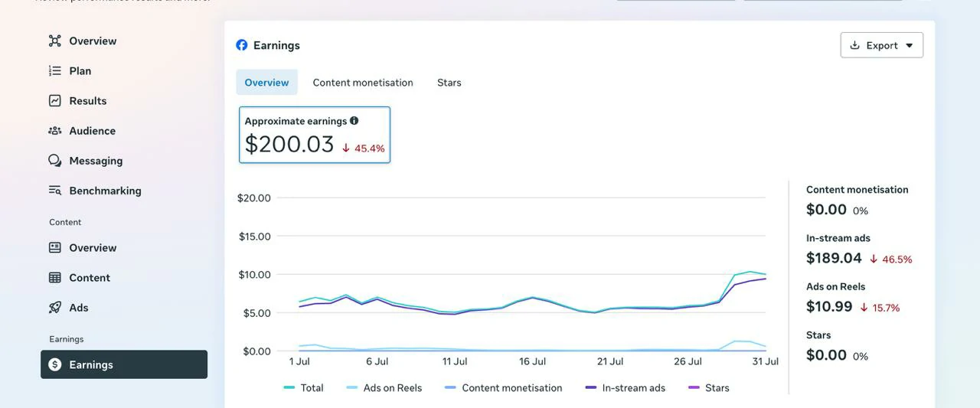Toggle the Content monetisation legend swatch

pyautogui.click(x=450, y=387)
